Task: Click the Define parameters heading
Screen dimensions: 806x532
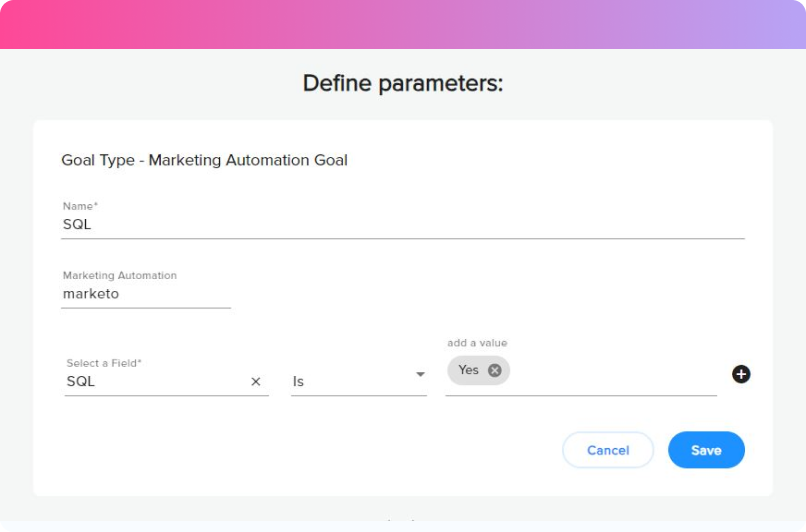Action: (x=402, y=83)
